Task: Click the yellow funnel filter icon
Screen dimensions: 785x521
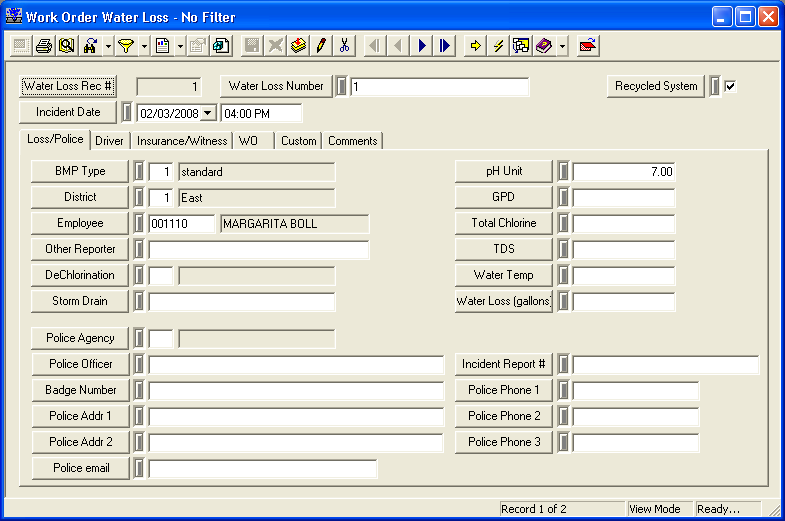Action: coord(126,46)
